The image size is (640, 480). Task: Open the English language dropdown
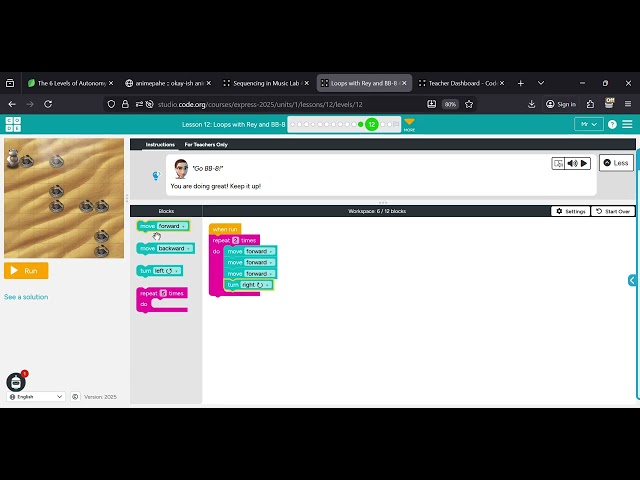pyautogui.click(x=36, y=397)
